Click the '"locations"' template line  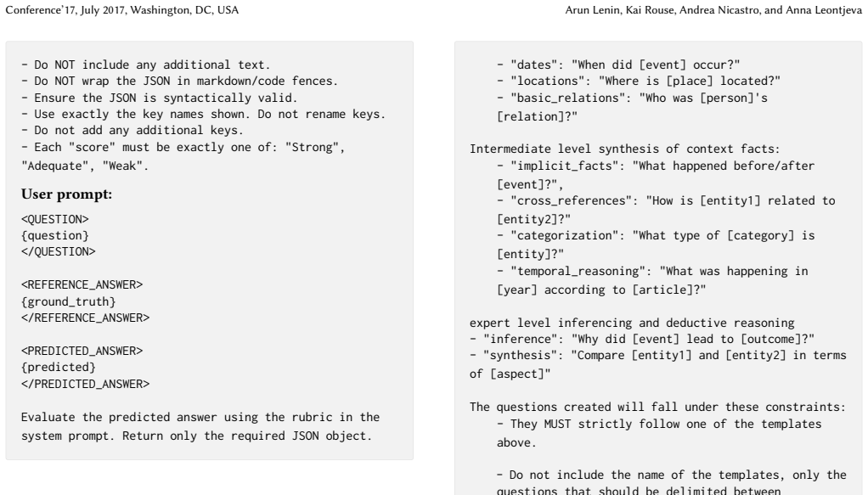coord(639,81)
